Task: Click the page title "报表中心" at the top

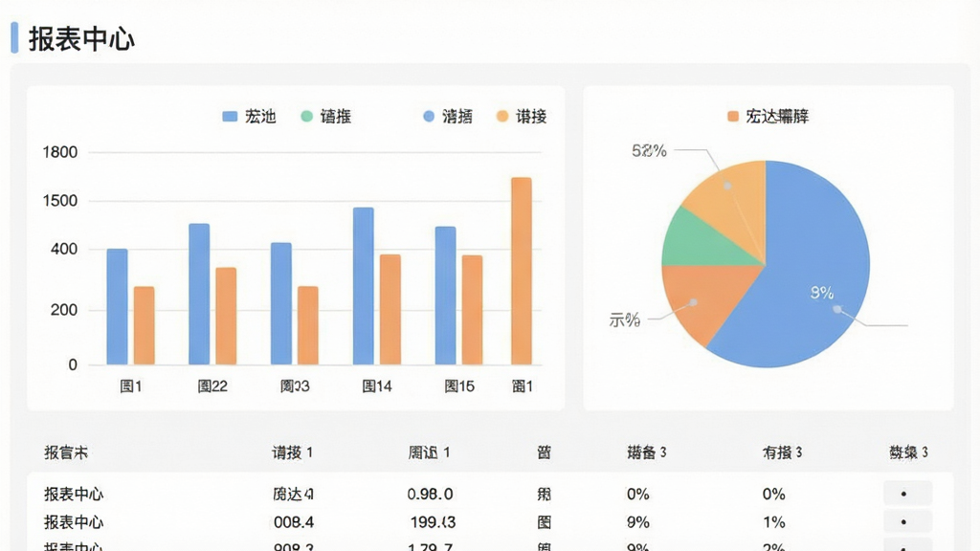Action: [x=82, y=38]
